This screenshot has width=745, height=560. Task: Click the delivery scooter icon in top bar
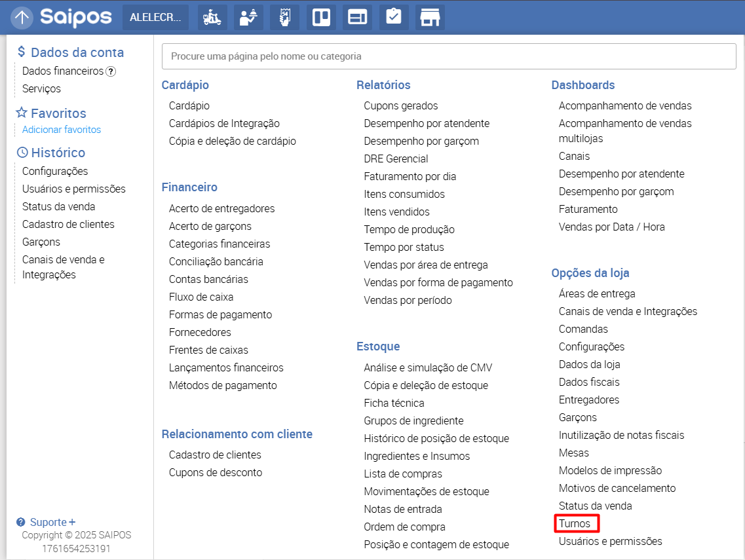(212, 18)
